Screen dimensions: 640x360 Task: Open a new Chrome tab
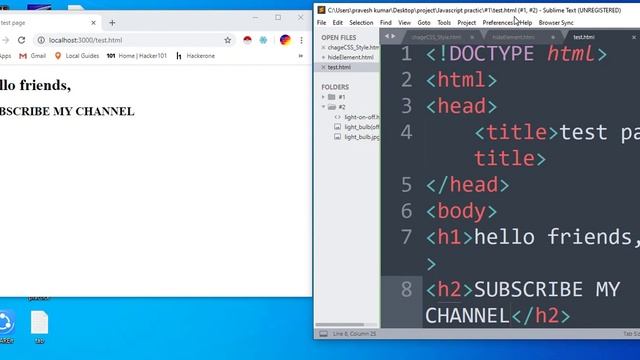pos(112,23)
